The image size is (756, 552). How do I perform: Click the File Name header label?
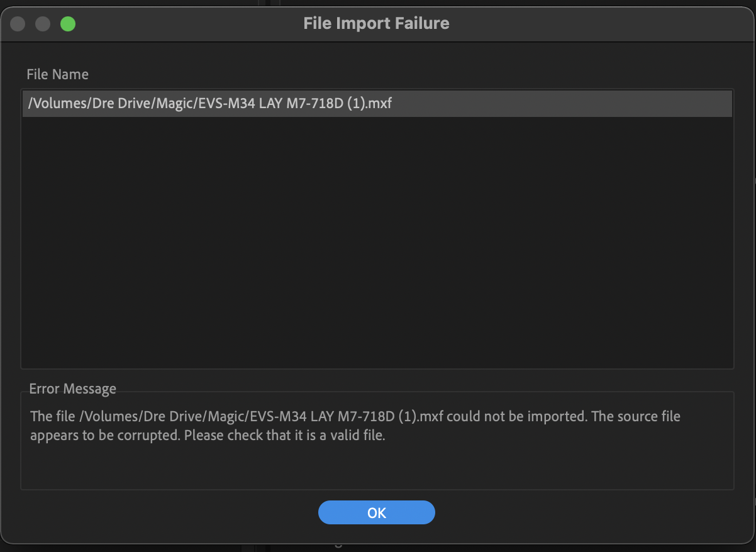coord(57,74)
